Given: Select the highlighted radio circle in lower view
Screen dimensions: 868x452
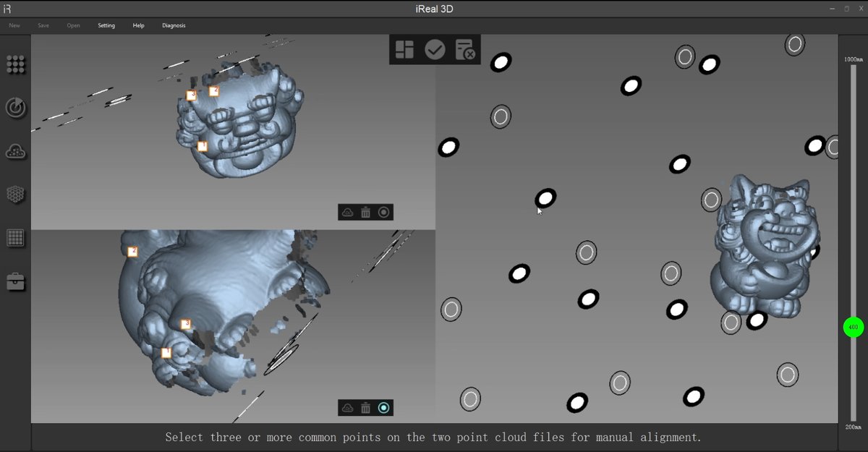Looking at the screenshot, I should tap(384, 408).
